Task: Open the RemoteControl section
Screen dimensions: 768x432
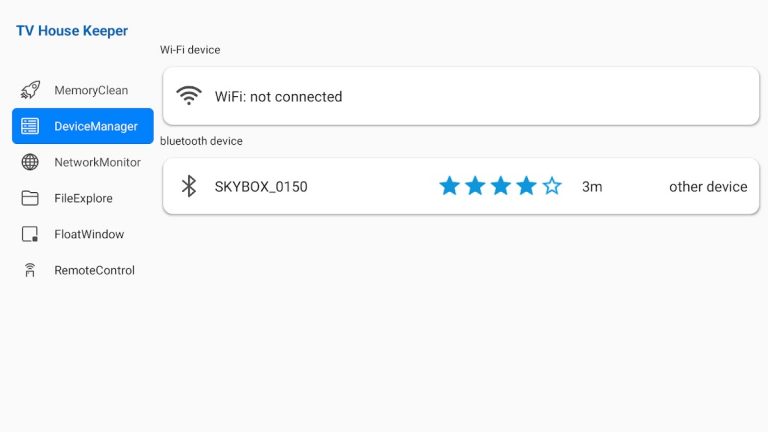Action: click(x=94, y=270)
